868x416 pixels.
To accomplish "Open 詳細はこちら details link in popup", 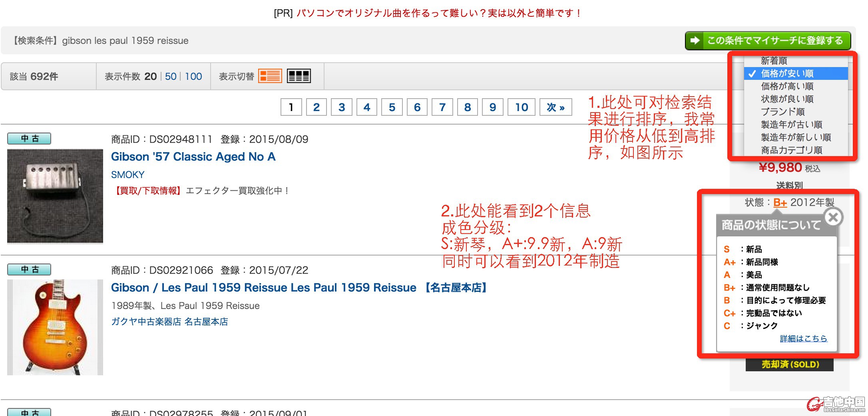I will 803,339.
